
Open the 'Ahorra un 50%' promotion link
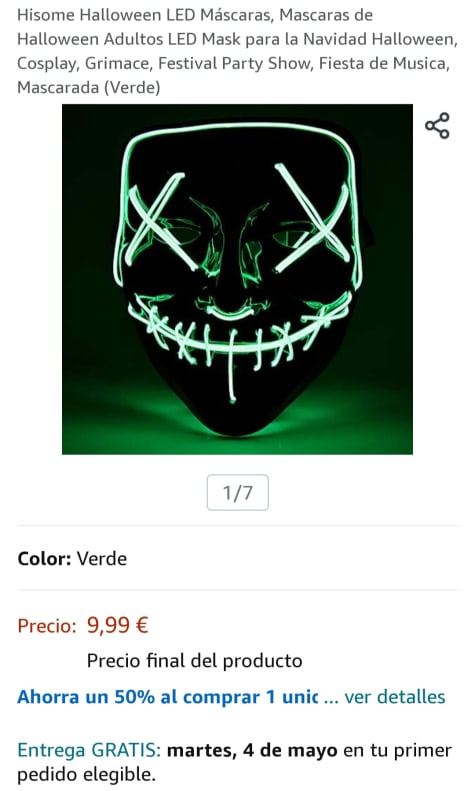click(167, 697)
